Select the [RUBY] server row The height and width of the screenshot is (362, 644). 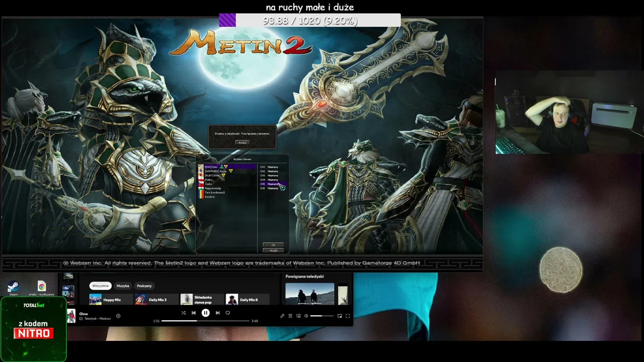tap(227, 175)
